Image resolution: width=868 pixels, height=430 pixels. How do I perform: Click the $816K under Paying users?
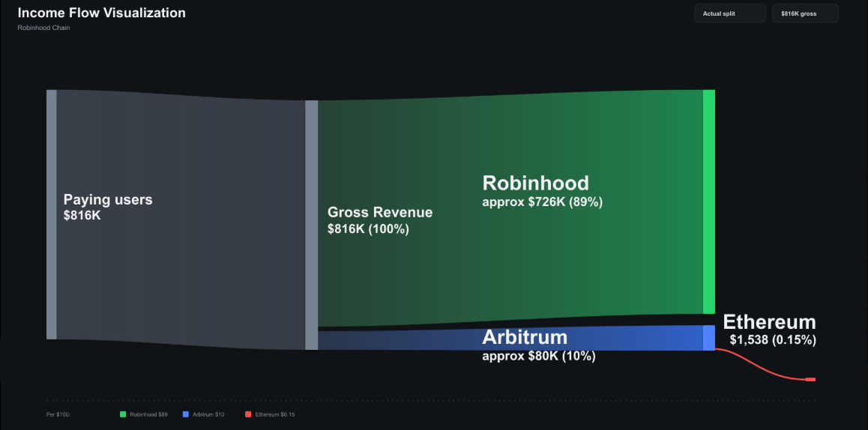pyautogui.click(x=82, y=215)
